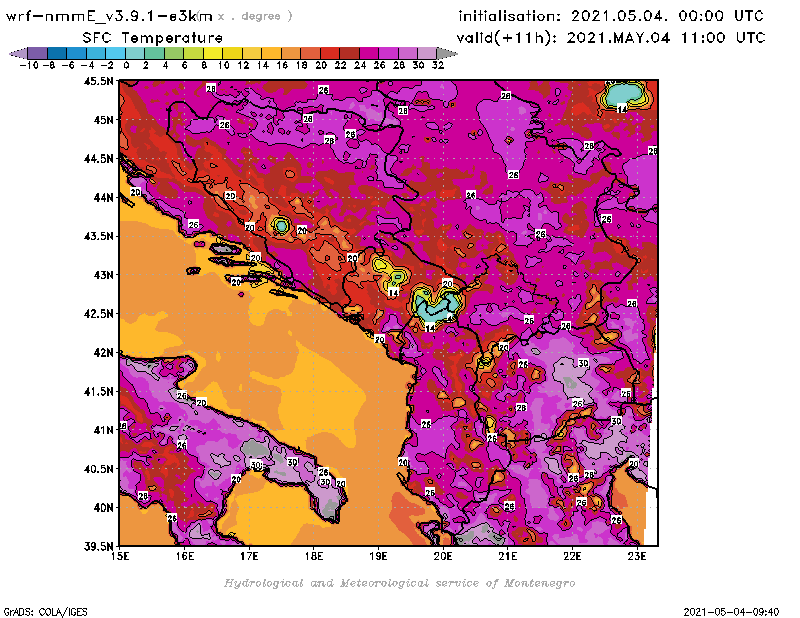The image size is (800, 618).
Task: Click the 19E longitude label
Action: coord(378,556)
